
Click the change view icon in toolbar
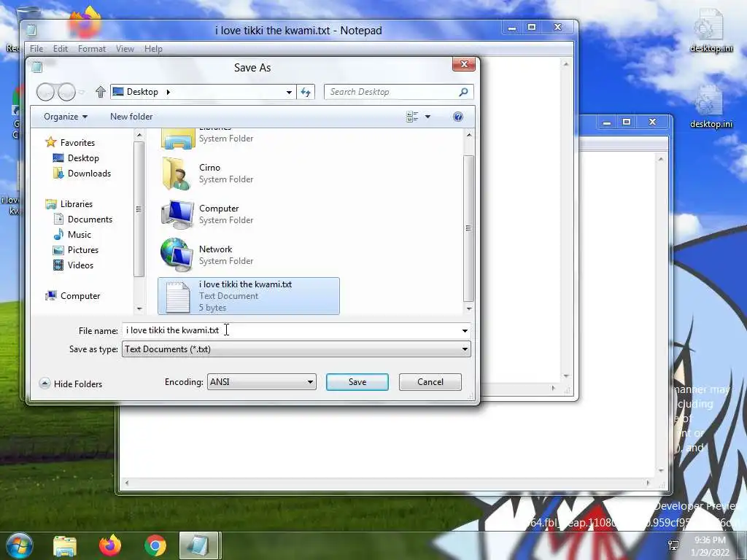click(x=412, y=117)
